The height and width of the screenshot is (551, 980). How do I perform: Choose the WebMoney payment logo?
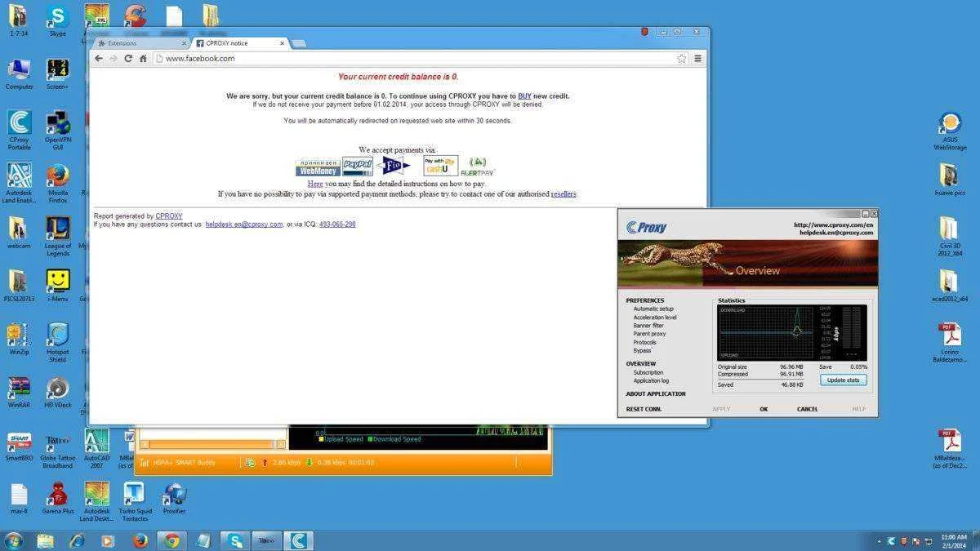click(318, 167)
